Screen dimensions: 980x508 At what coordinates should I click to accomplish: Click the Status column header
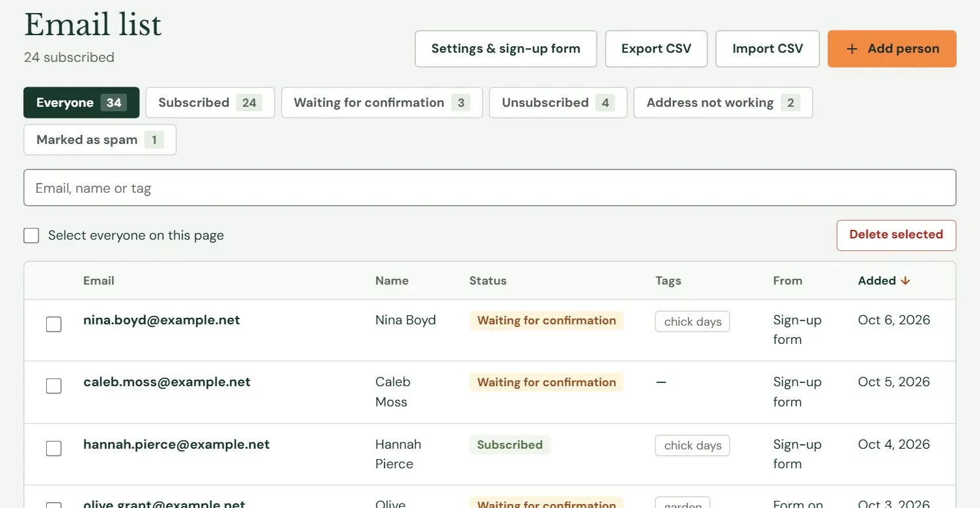click(x=487, y=281)
